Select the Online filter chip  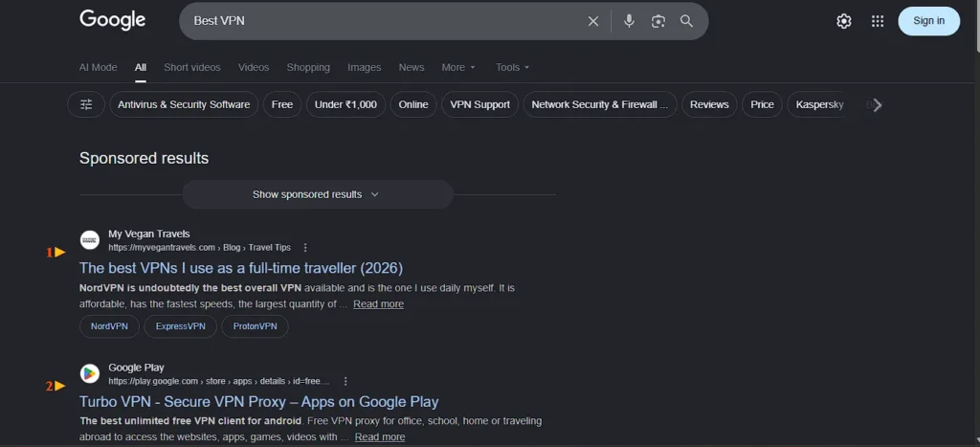pos(413,104)
